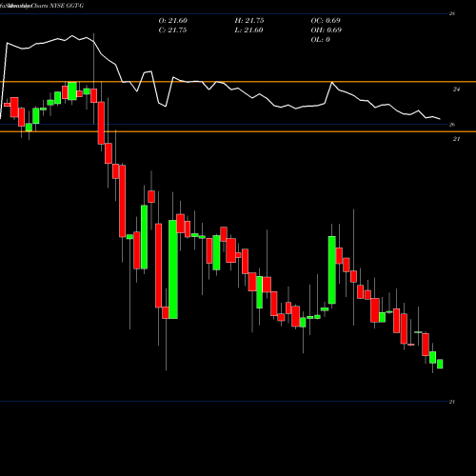Click the close price value C: 21.75
Screen dimensions: 476x476
(172, 30)
